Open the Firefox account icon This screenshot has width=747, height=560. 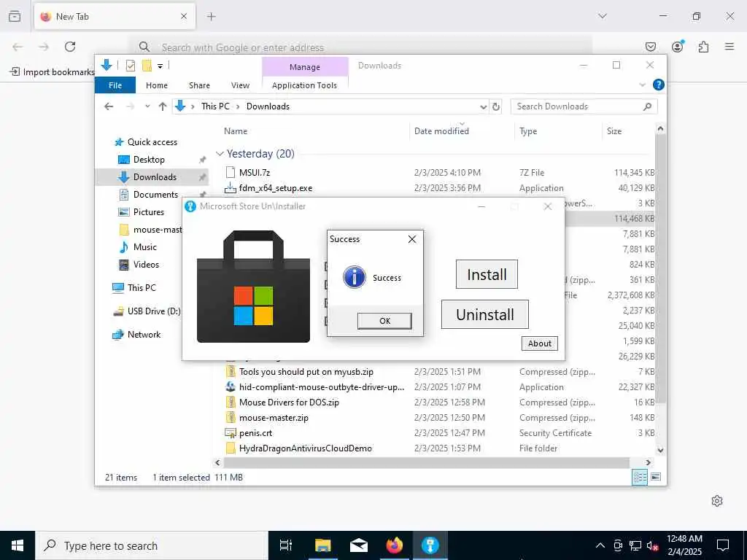tap(678, 47)
